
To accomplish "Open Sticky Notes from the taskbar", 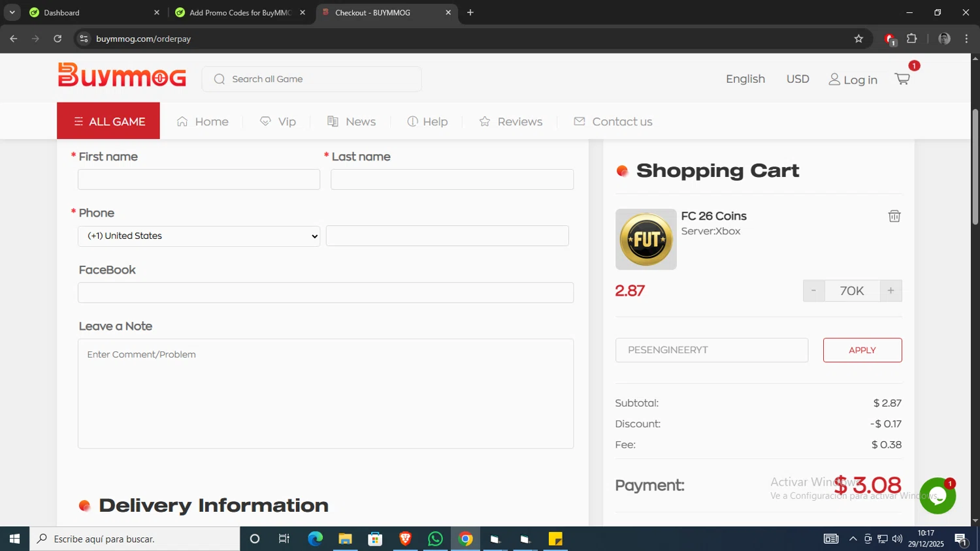I will coord(555,539).
